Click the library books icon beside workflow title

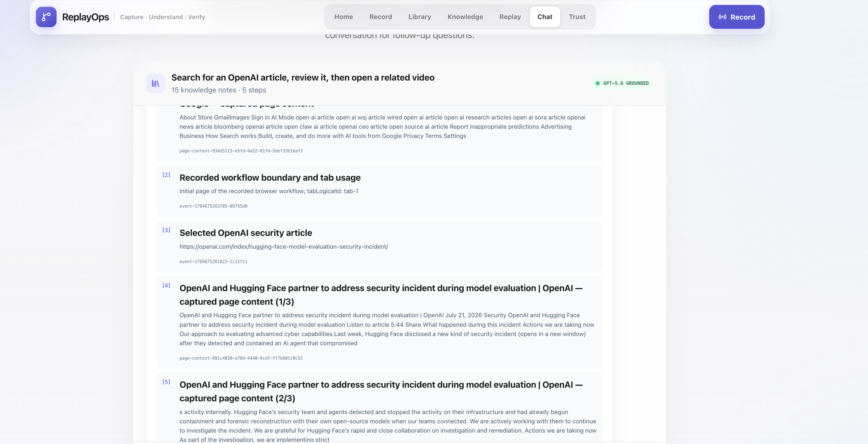click(155, 83)
